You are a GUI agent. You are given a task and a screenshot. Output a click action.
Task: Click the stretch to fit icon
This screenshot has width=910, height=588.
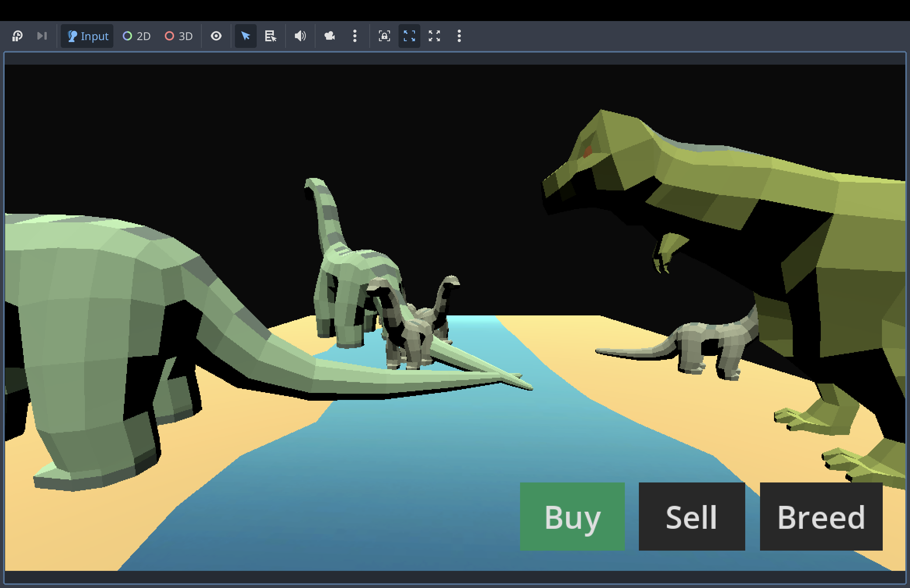(434, 36)
